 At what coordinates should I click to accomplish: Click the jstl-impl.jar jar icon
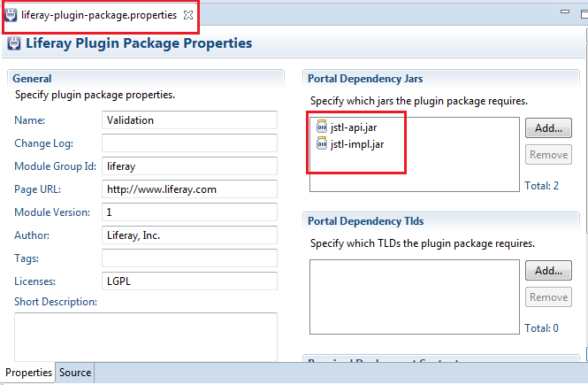coord(322,143)
